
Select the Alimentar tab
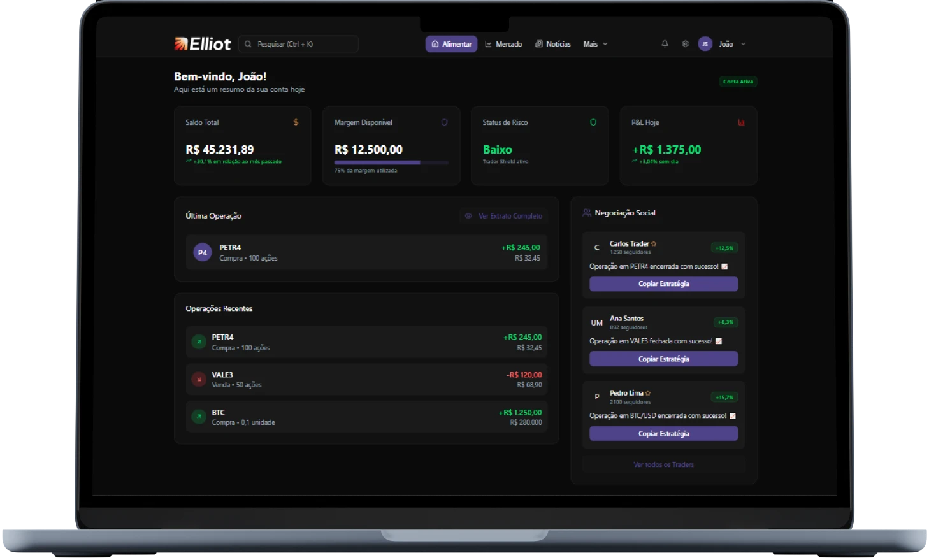coord(451,44)
